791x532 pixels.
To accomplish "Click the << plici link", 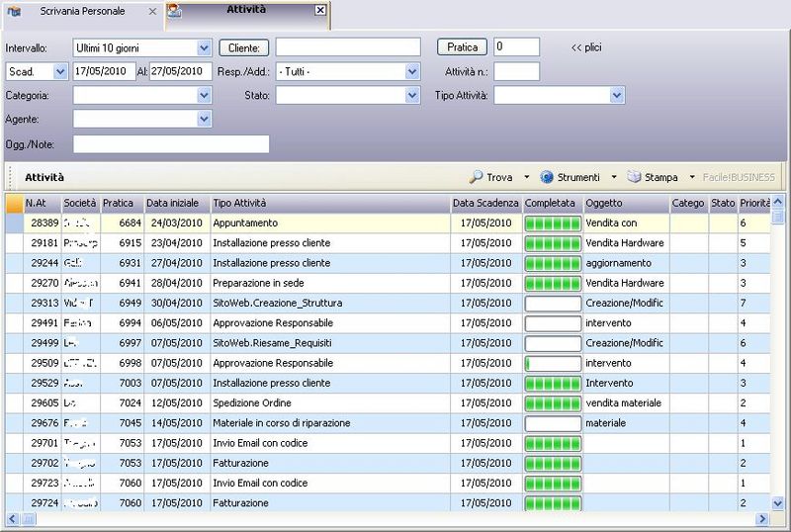I will (586, 47).
